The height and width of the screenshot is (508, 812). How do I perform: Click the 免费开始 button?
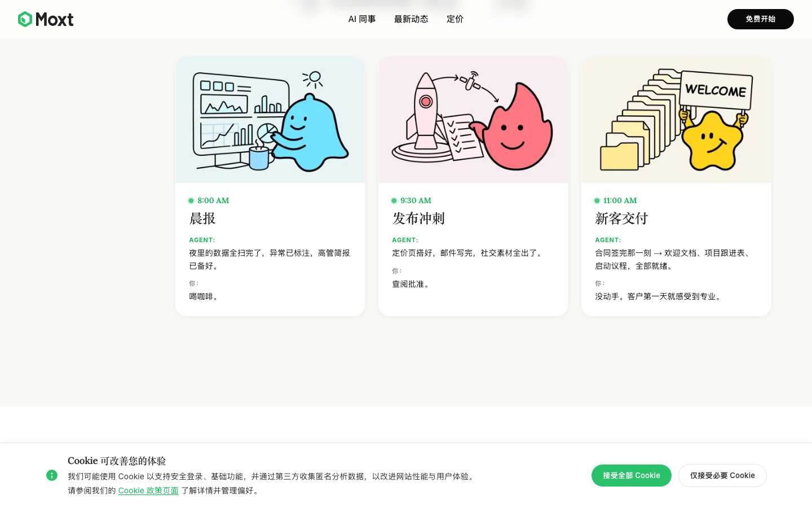[761, 19]
